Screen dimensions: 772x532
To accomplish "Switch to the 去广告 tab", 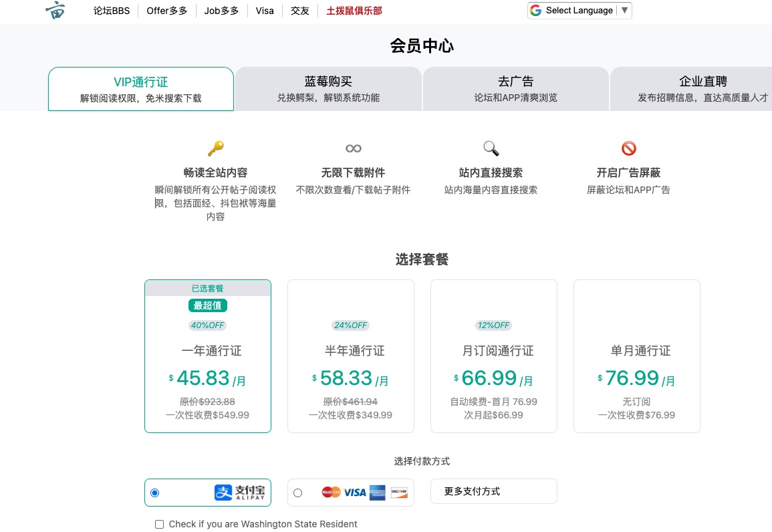I will [x=515, y=89].
